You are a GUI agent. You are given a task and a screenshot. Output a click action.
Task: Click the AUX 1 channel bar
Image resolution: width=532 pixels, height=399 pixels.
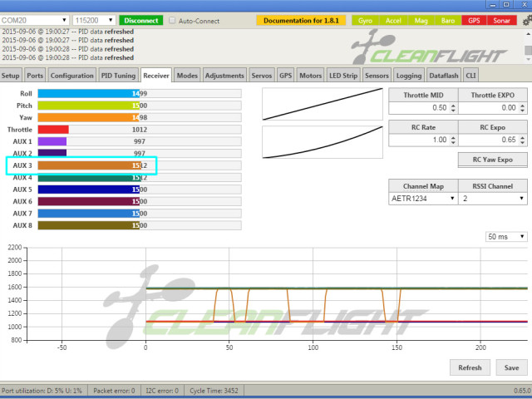pos(140,141)
